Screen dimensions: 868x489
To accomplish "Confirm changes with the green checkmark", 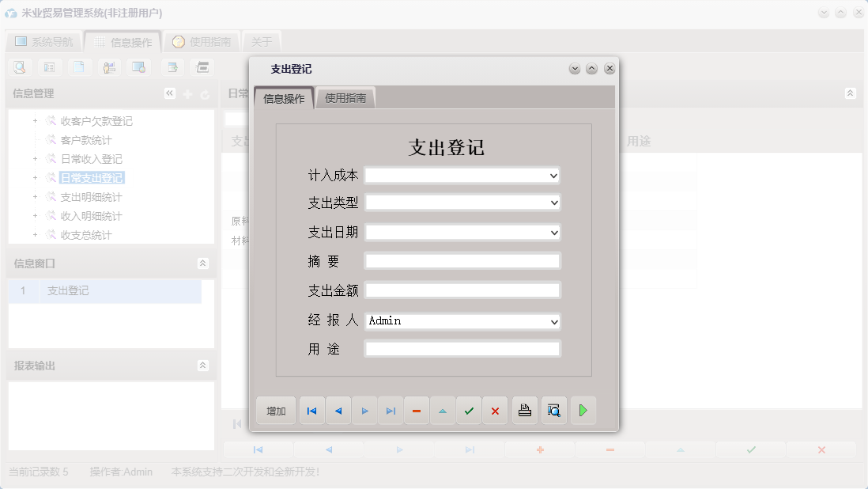I will click(x=469, y=410).
